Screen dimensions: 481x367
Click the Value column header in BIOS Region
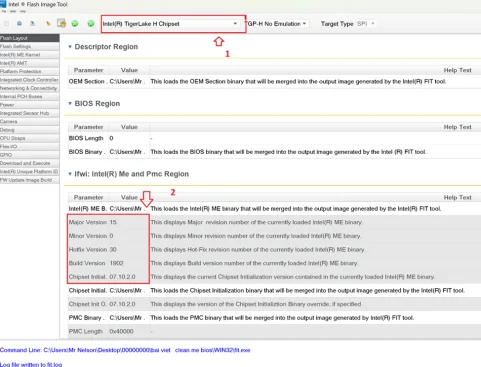coord(129,127)
